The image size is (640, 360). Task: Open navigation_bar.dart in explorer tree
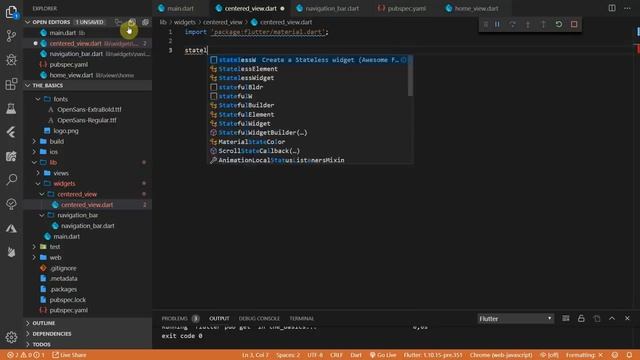click(x=87, y=226)
